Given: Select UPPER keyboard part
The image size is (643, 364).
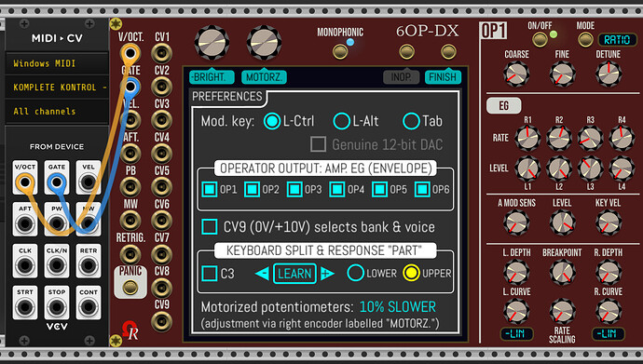Looking at the screenshot, I should click(x=411, y=273).
